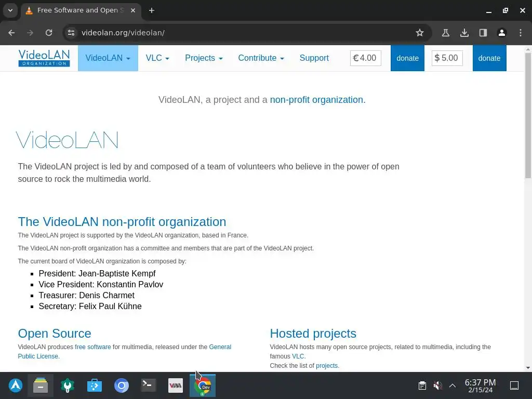532x399 pixels.
Task: Expand the VLC navigation menu
Action: coord(157,58)
